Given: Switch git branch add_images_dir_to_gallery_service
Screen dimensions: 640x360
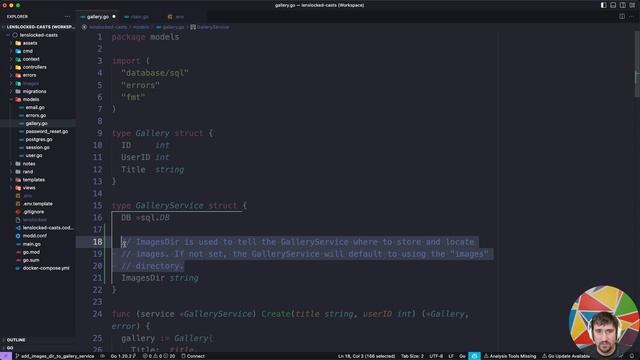Looking at the screenshot, I should (54, 356).
